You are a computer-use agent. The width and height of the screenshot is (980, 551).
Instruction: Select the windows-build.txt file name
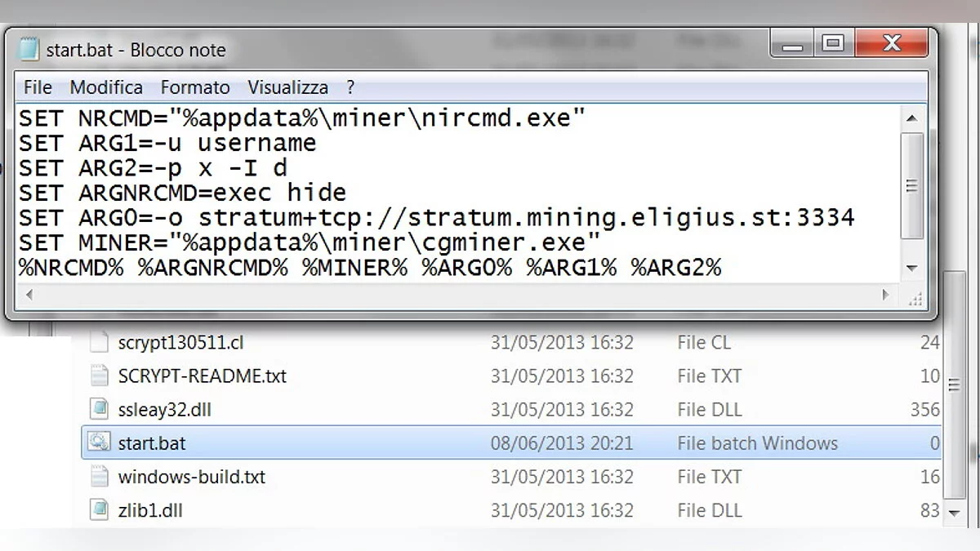192,477
